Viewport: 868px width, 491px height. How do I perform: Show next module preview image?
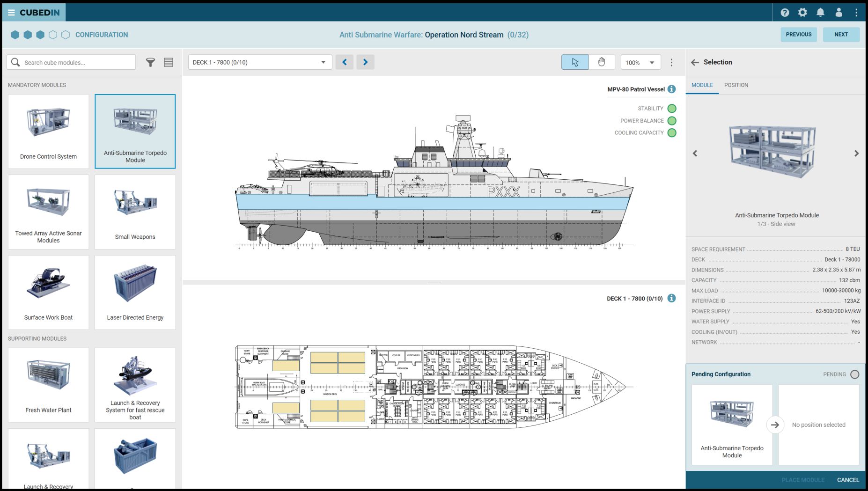pos(856,154)
